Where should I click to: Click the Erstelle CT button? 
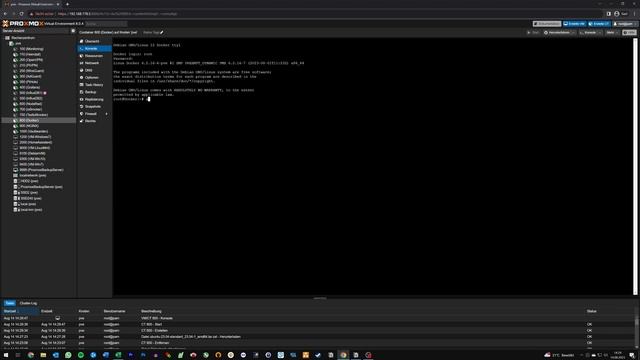[599, 24]
